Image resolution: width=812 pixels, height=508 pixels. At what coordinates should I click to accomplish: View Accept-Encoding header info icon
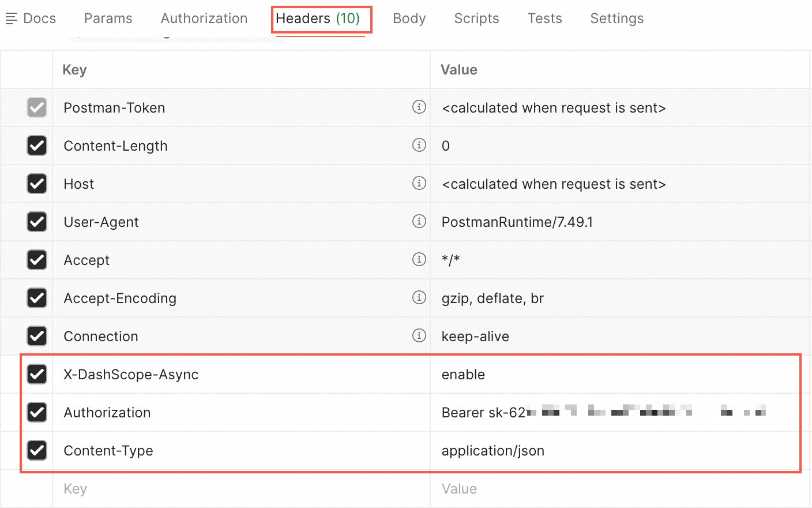pyautogui.click(x=419, y=297)
